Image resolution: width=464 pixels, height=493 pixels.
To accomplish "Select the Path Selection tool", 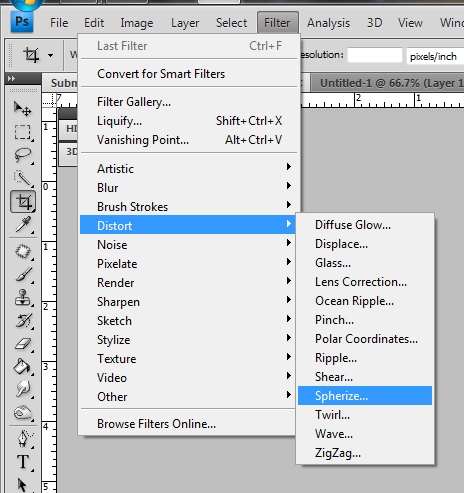I will click(x=22, y=484).
